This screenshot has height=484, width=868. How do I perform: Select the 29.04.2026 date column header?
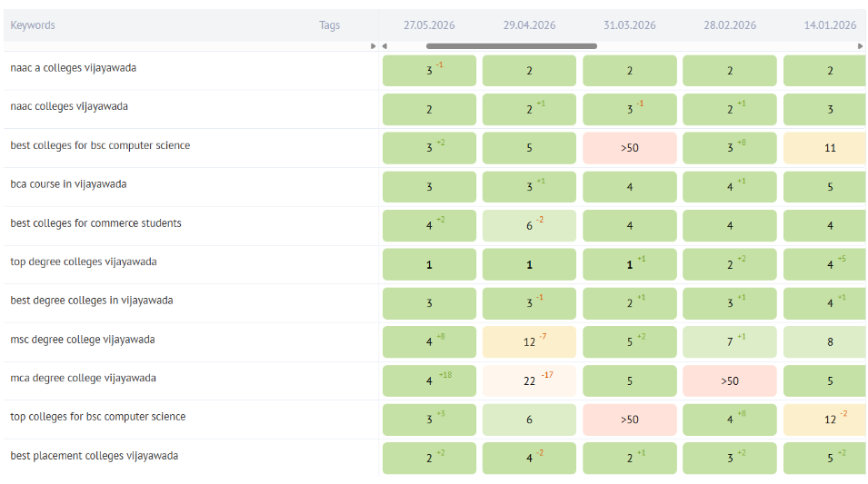529,25
